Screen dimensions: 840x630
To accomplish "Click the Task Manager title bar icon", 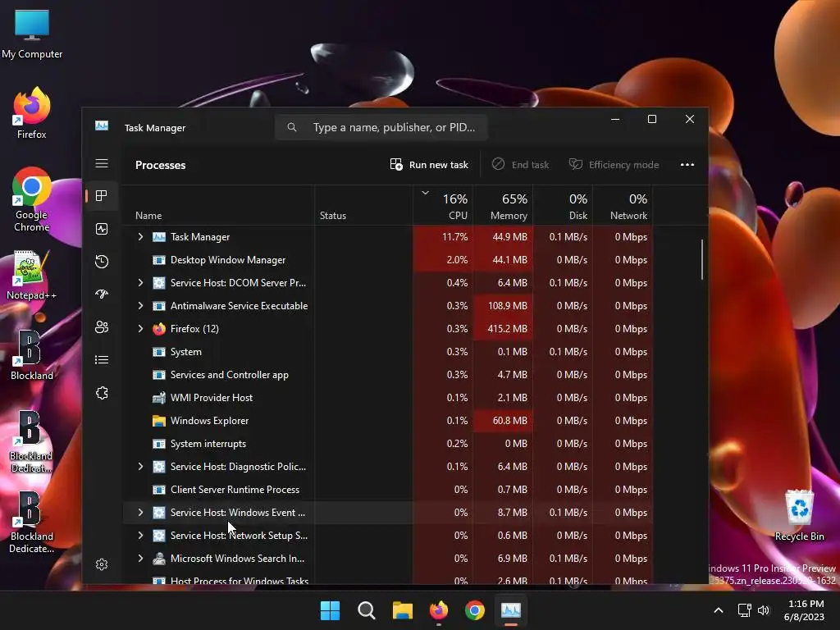I will coord(102,126).
